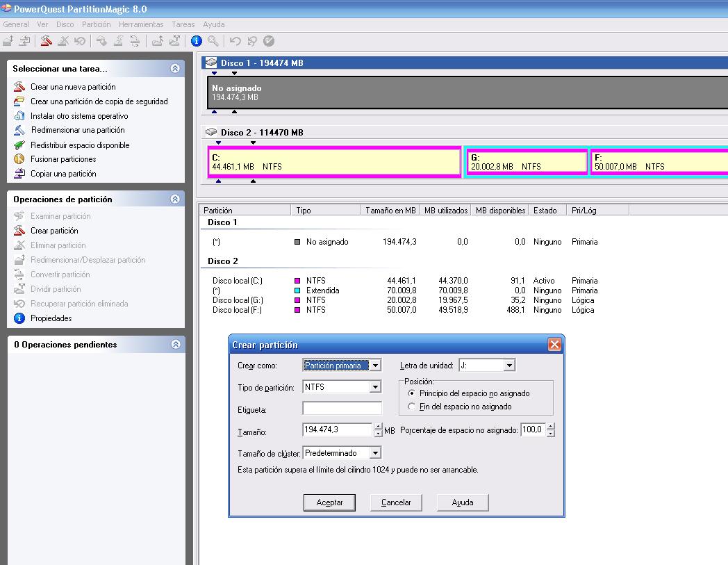Click the greyed Apply changes checkmark icon
Screen dimensions: 728x565
click(x=269, y=41)
